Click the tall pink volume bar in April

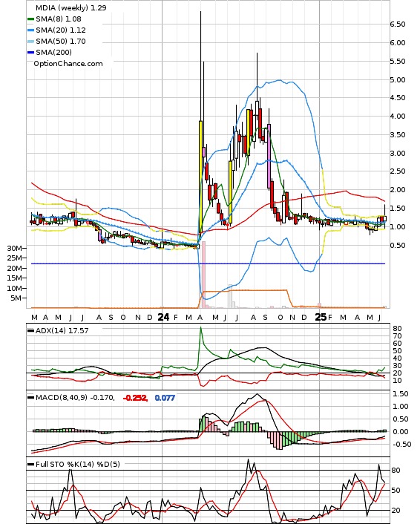pyautogui.click(x=203, y=275)
